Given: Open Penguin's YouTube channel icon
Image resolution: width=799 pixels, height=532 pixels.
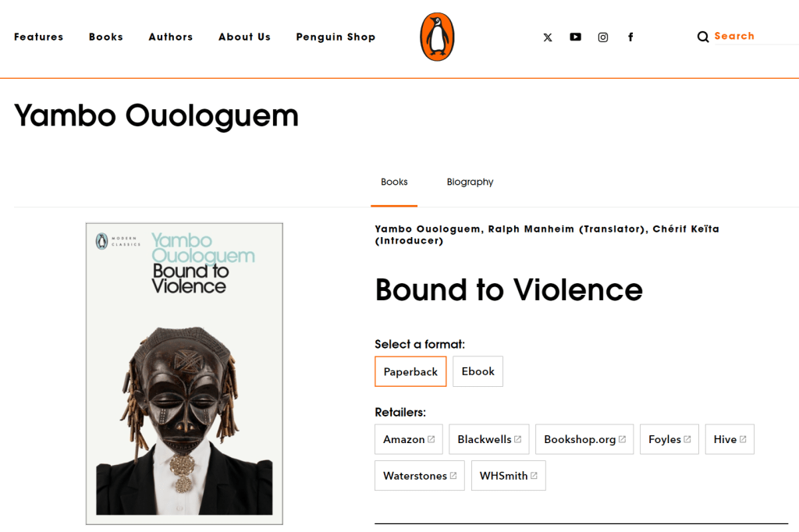Looking at the screenshot, I should click(x=575, y=37).
